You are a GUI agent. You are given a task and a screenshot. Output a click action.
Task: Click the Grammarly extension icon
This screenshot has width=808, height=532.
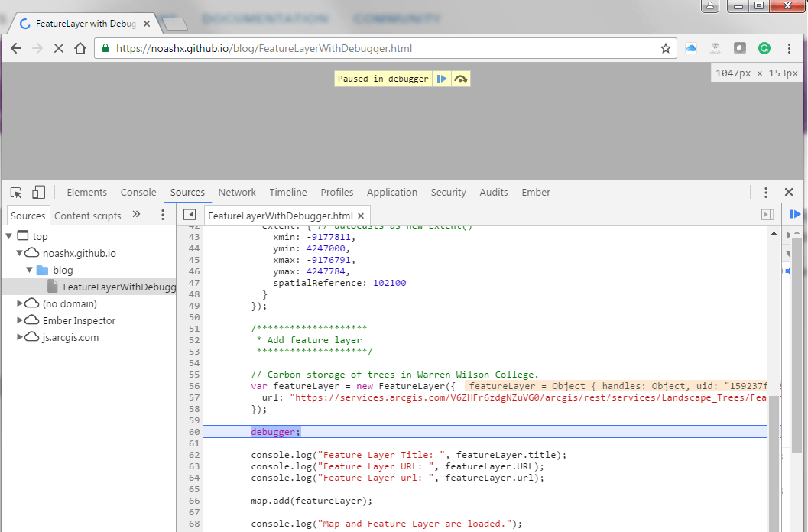pos(764,48)
